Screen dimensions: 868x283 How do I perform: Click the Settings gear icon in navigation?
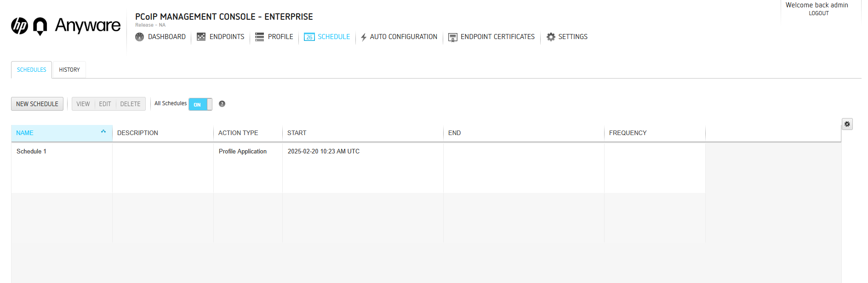(551, 37)
